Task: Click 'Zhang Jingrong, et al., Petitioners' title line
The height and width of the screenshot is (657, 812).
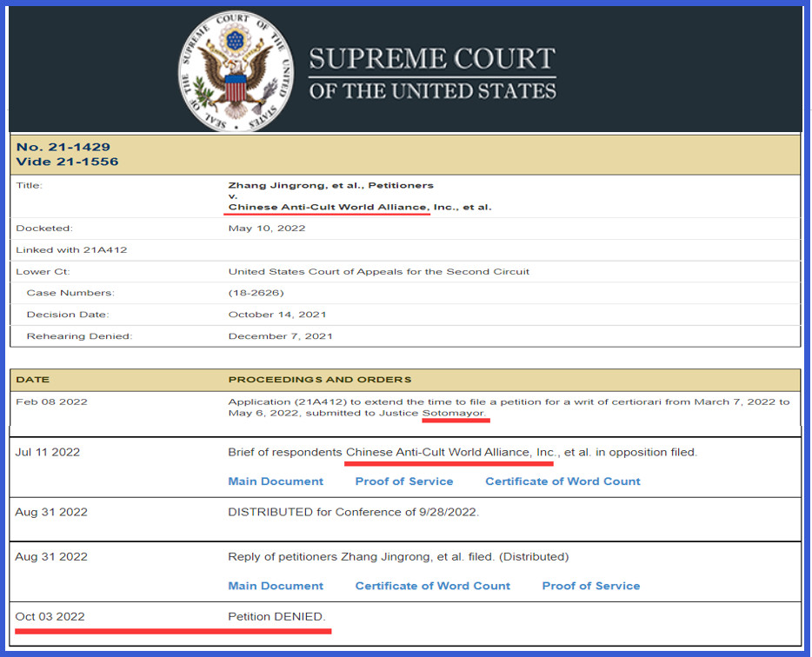Action: pos(331,185)
